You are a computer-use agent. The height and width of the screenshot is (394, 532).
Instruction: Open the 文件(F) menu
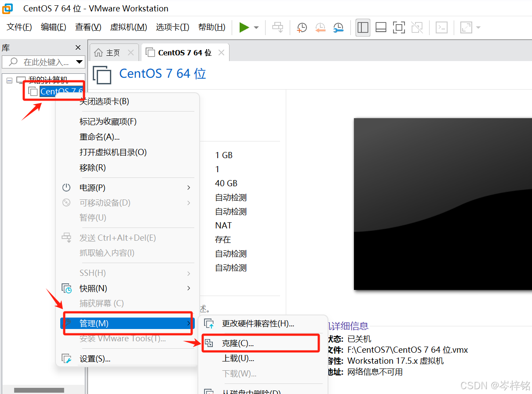click(x=19, y=27)
